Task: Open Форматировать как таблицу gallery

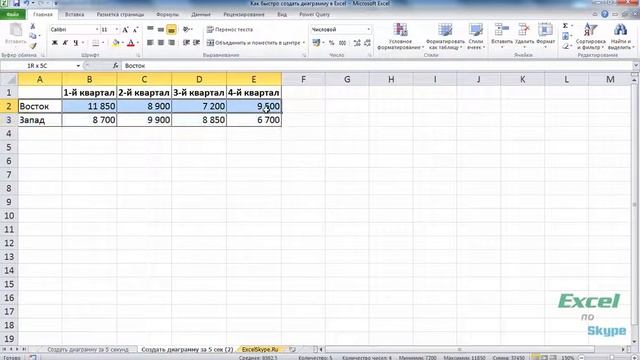Action: click(x=445, y=36)
